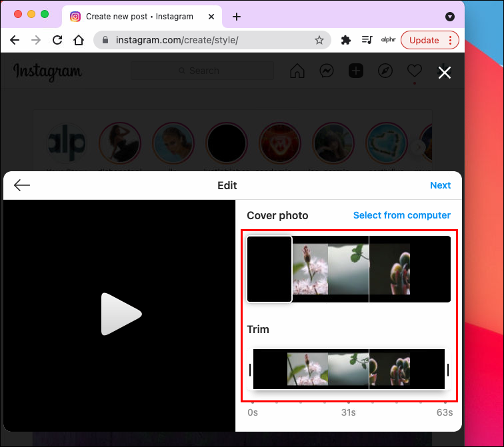Click the new post plus icon
The height and width of the screenshot is (447, 504).
(356, 71)
